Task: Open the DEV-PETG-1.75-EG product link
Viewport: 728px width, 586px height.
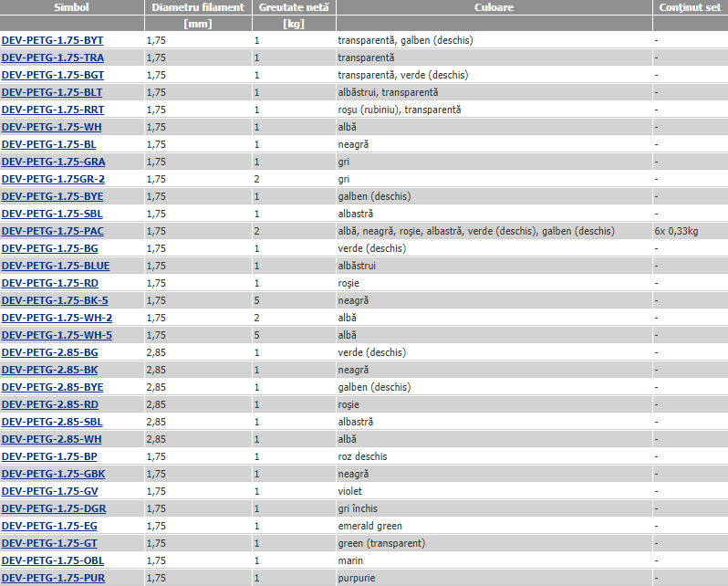Action: coord(49,526)
